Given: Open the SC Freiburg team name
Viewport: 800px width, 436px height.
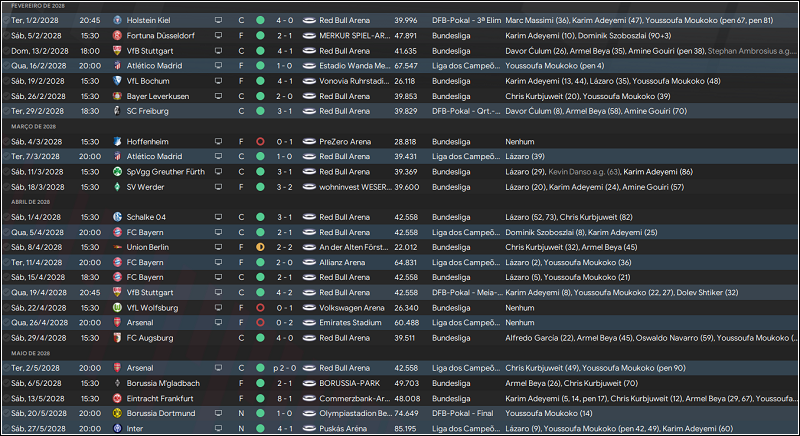Looking at the screenshot, I should [147, 111].
